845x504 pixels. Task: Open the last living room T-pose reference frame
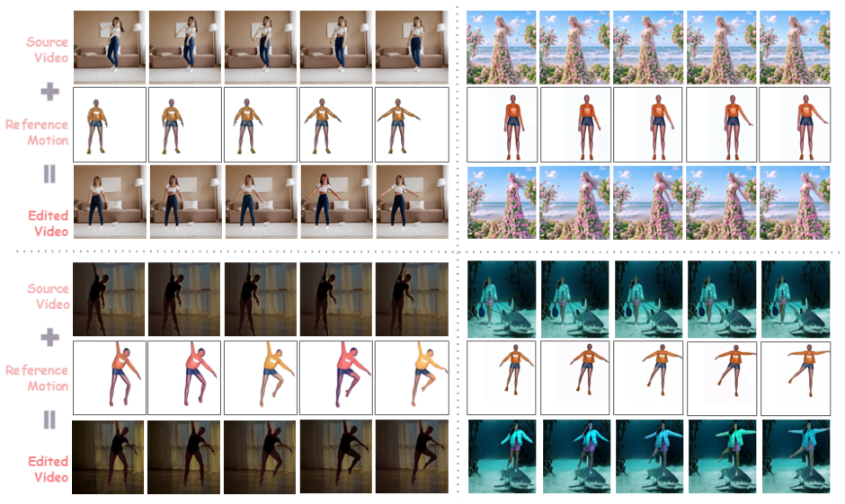pyautogui.click(x=412, y=125)
